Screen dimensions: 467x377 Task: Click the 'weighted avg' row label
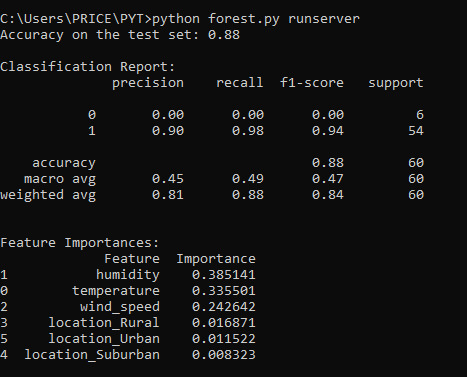[48, 195]
